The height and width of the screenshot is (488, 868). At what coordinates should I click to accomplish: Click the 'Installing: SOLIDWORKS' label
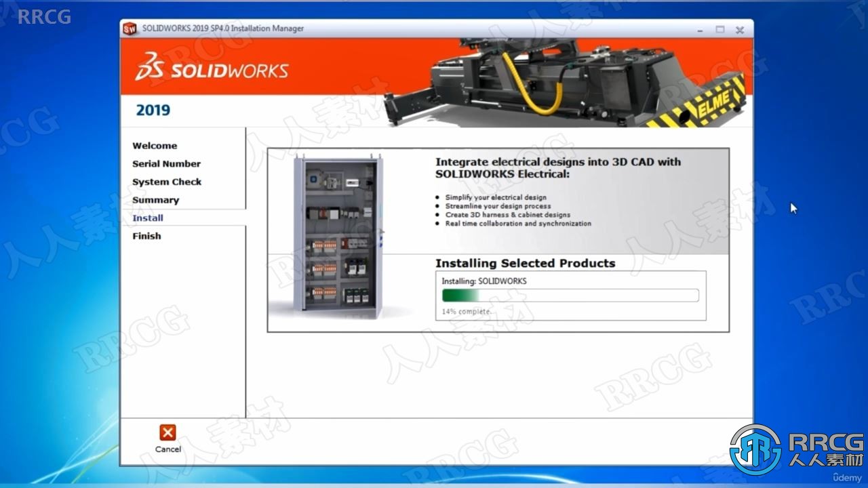click(x=484, y=281)
